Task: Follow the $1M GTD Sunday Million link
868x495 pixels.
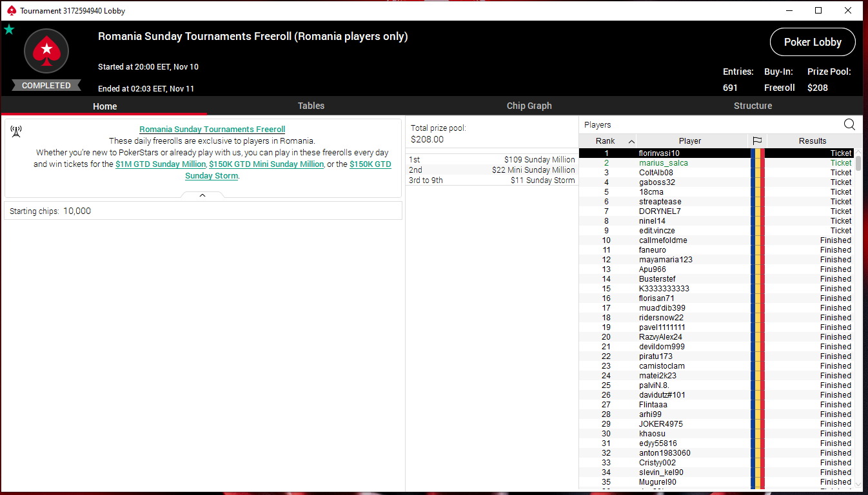Action: [161, 164]
